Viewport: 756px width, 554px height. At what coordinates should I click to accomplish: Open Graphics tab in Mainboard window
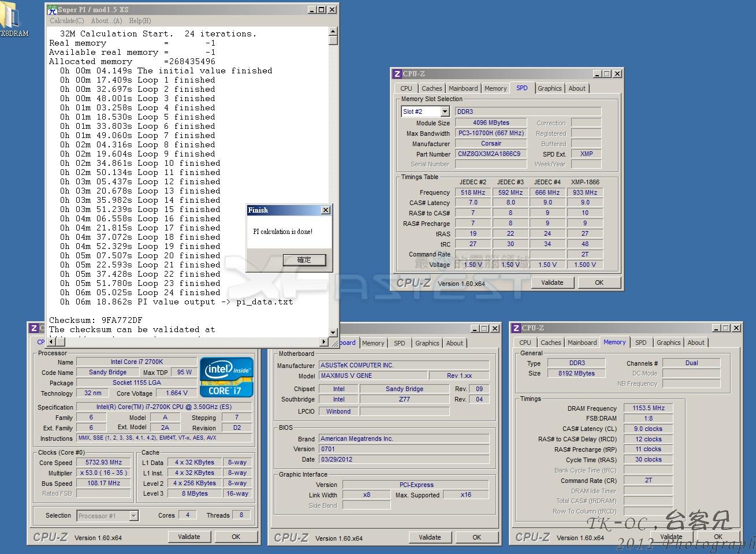pos(427,343)
